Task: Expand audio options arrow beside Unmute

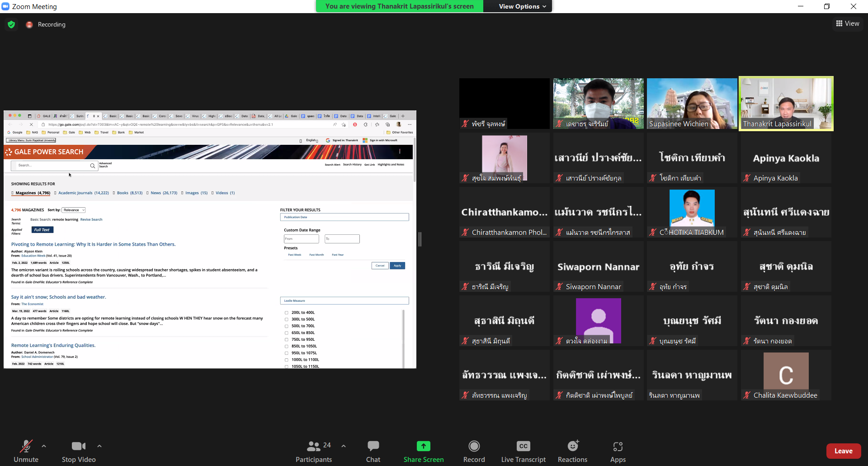Action: tap(44, 446)
